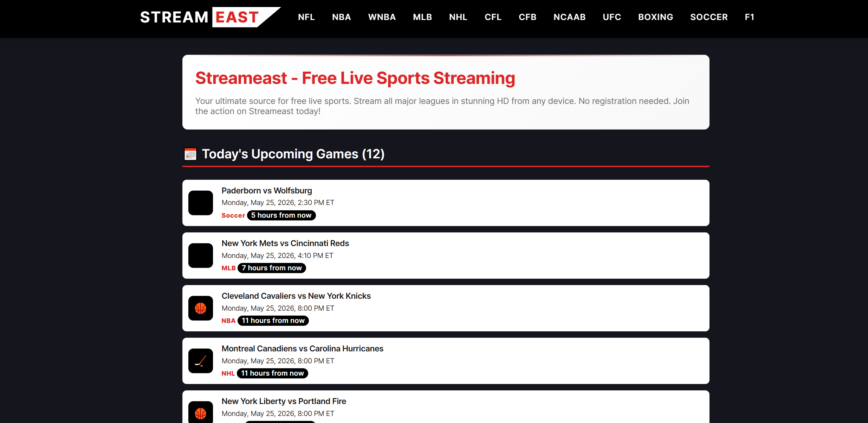Click the basketball icon for Liberty vs Portland Fire
Screen dimensions: 868x423
(x=201, y=412)
